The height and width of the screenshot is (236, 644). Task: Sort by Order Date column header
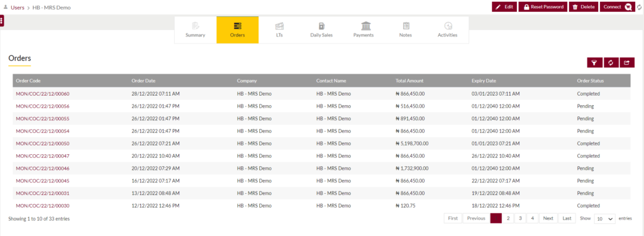point(143,81)
